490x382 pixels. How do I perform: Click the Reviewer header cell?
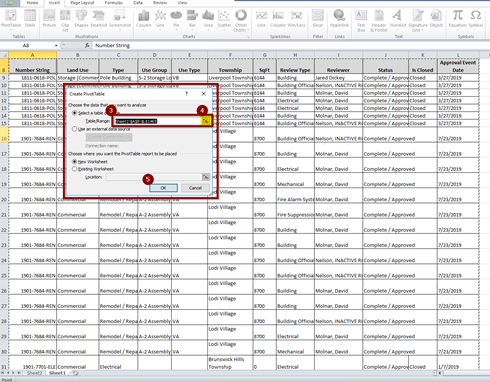[x=338, y=66]
